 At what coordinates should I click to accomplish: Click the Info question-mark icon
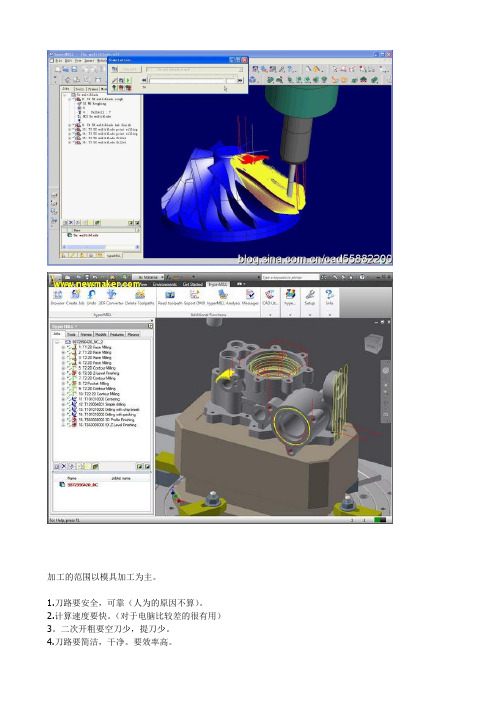[329, 295]
